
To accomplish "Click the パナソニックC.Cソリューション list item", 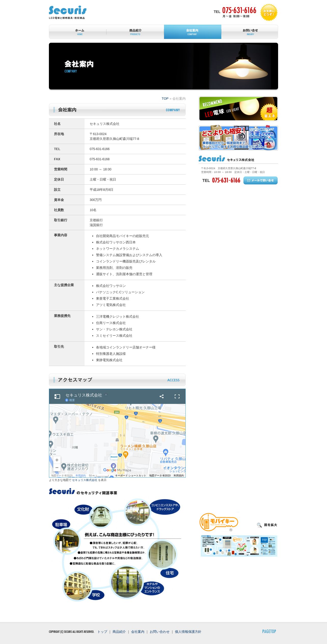I will (x=120, y=292).
